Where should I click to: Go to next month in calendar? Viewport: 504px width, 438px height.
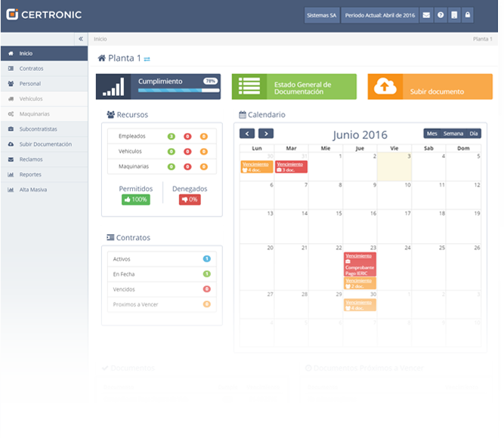click(265, 134)
